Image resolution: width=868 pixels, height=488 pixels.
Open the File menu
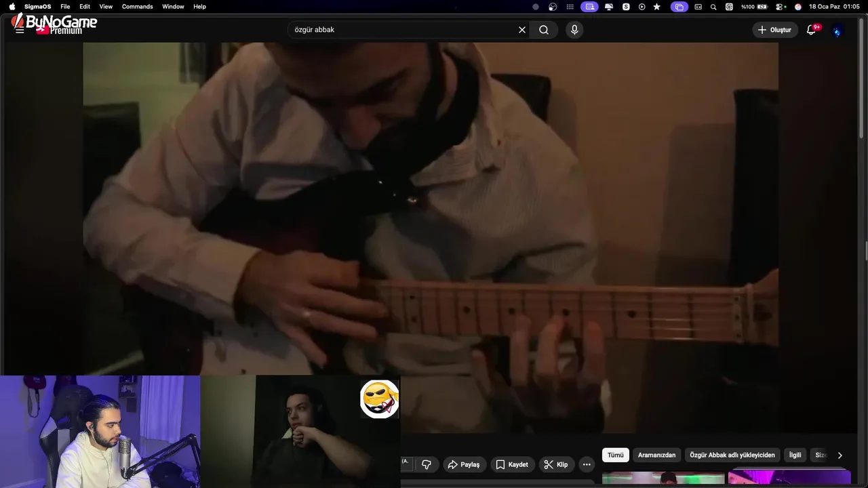[x=65, y=6]
